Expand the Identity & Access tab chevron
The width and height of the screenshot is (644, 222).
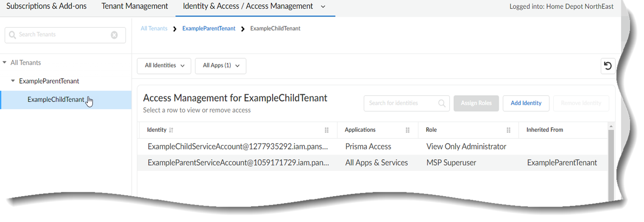click(x=323, y=7)
